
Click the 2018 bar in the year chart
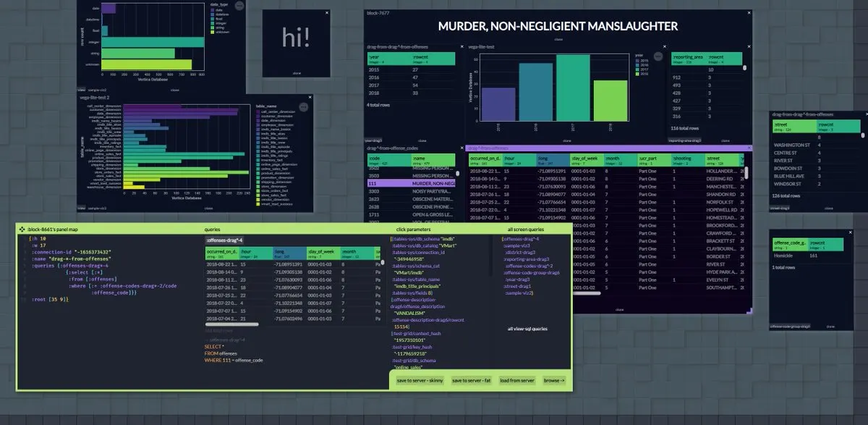click(611, 100)
